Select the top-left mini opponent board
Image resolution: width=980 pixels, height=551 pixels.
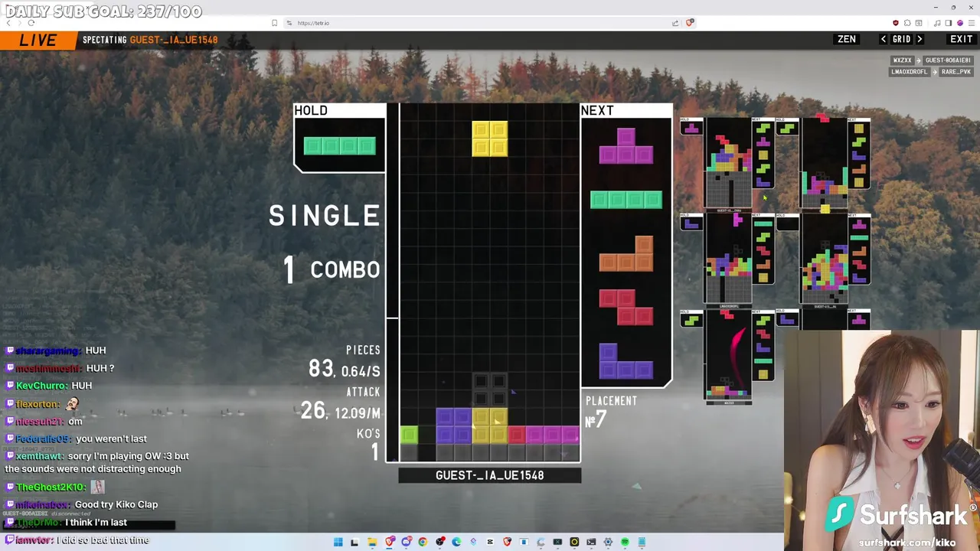(728, 162)
